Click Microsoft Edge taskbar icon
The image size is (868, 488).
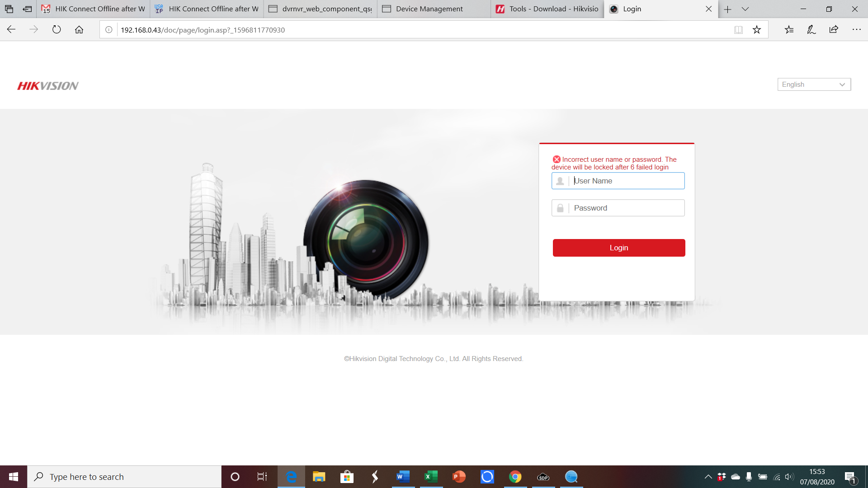click(291, 477)
